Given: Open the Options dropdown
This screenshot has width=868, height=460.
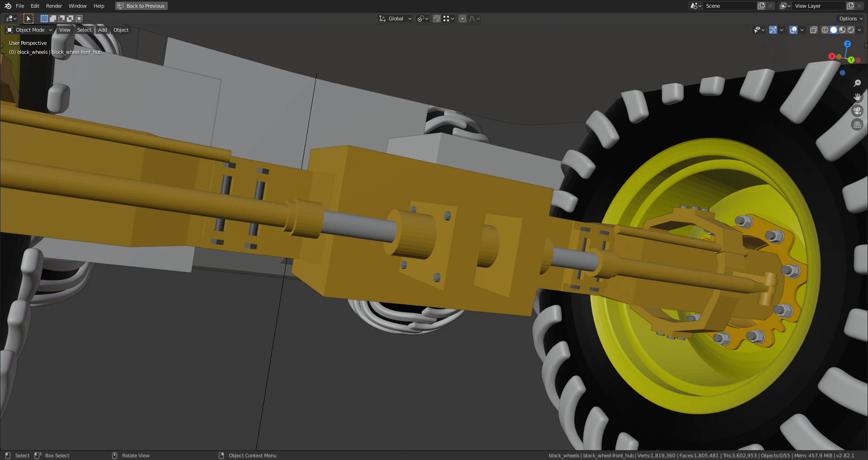Looking at the screenshot, I should [x=851, y=19].
